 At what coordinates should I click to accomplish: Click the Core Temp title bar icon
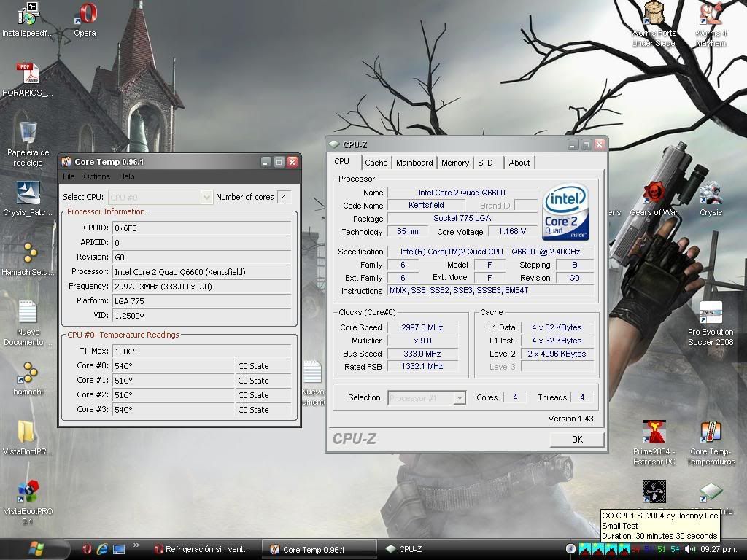click(66, 162)
